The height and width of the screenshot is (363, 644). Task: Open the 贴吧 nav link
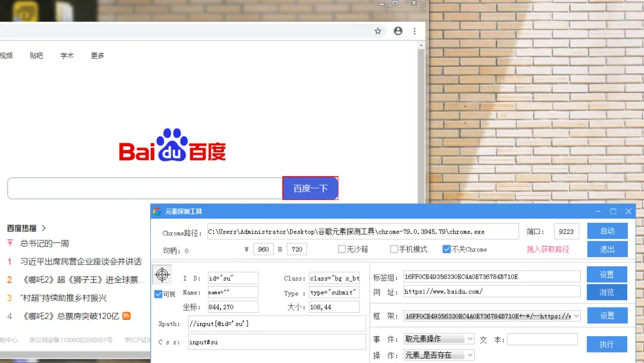coord(36,56)
